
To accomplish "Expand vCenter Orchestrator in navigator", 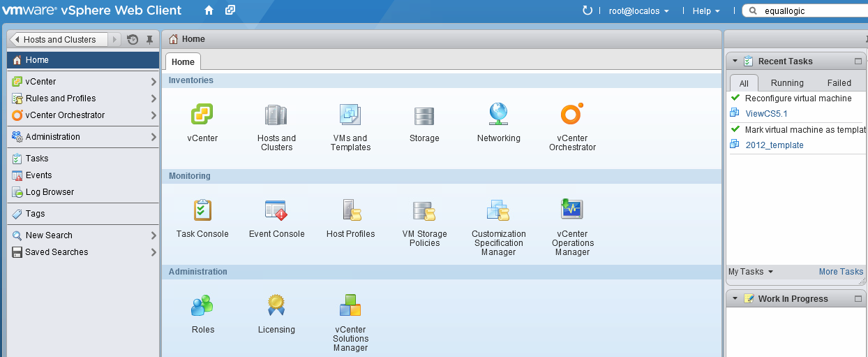I will tap(154, 115).
